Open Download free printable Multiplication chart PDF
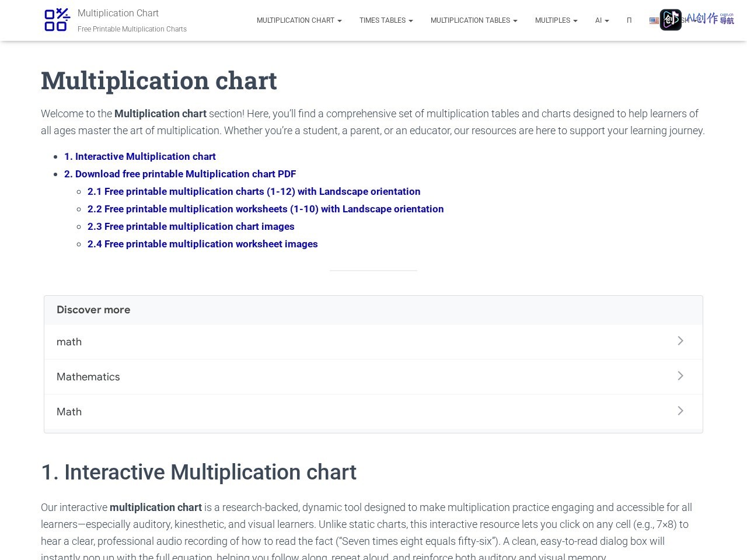The height and width of the screenshot is (560, 747). coord(180,174)
